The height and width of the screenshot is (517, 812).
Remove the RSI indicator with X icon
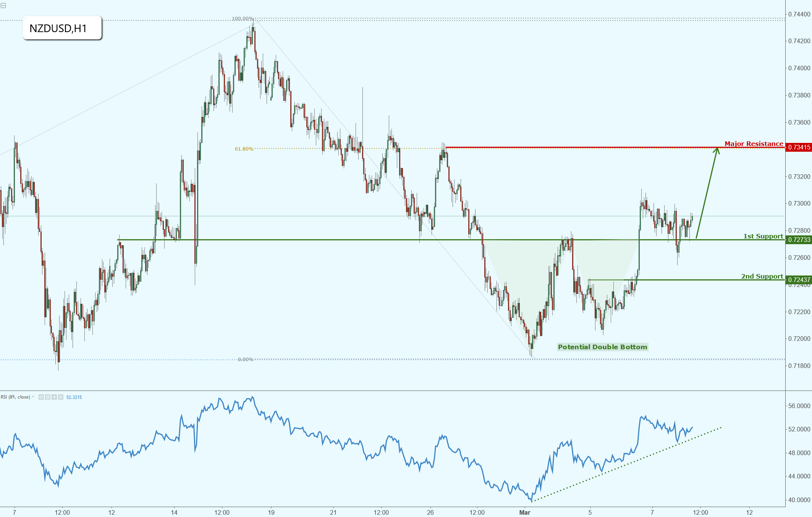[x=61, y=397]
